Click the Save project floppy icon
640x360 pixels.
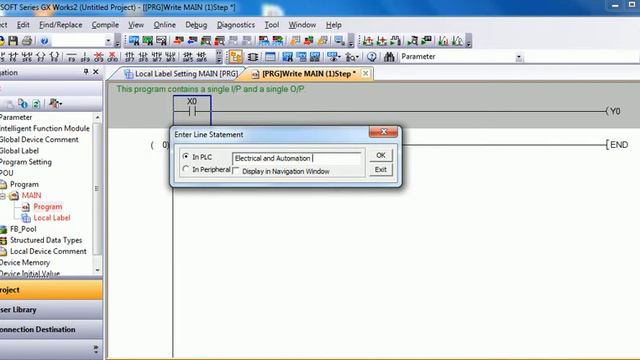tap(13, 41)
